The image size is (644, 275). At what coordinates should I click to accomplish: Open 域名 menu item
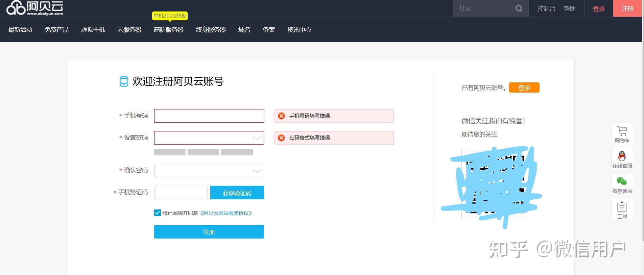(x=244, y=30)
